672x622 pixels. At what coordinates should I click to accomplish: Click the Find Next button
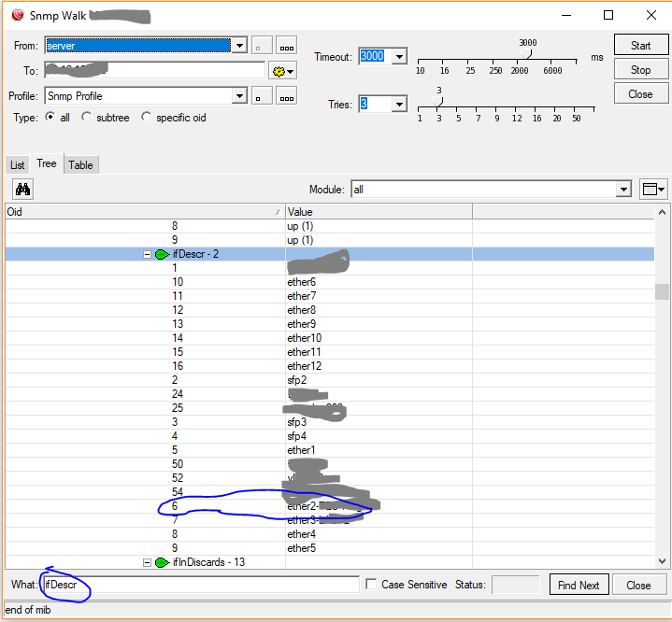coord(579,585)
